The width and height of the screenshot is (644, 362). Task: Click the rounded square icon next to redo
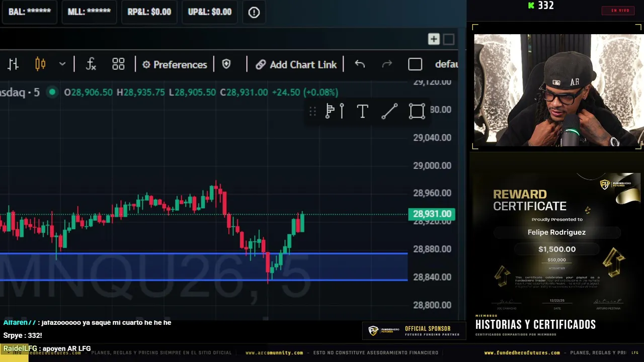point(415,64)
